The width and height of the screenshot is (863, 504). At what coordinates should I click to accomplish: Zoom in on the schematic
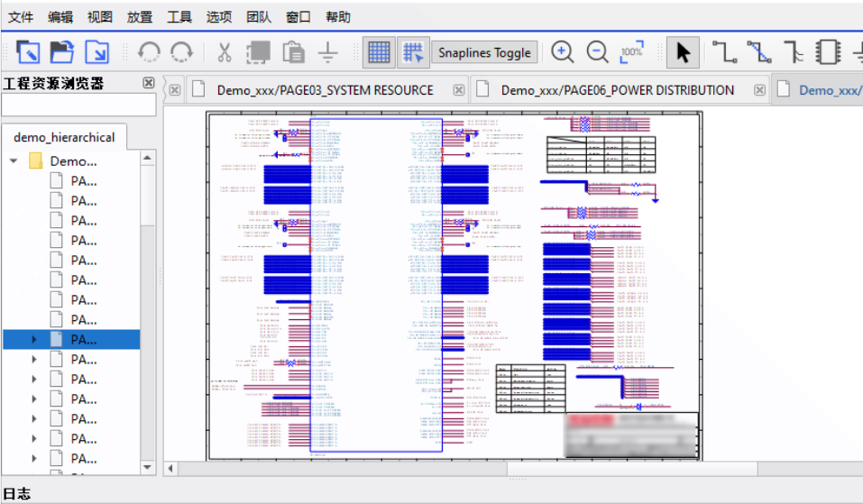563,52
